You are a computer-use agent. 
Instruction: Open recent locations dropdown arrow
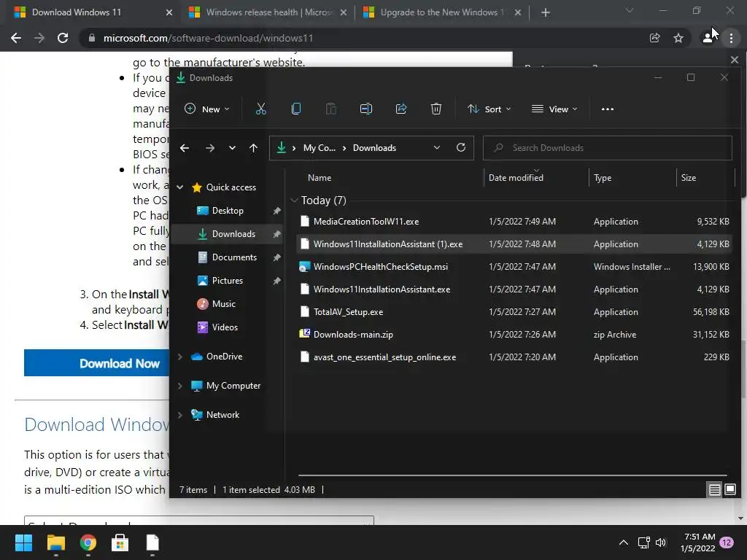(x=232, y=148)
